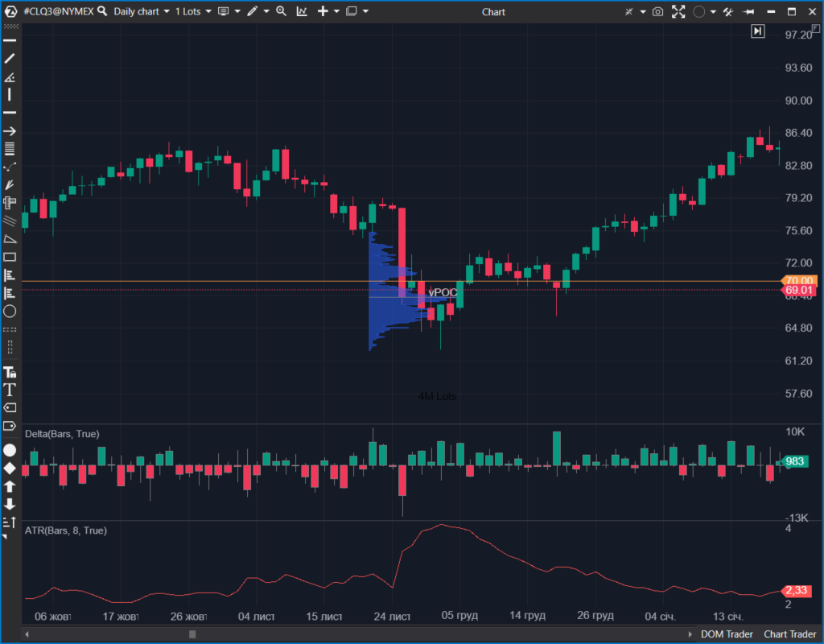The height and width of the screenshot is (644, 824).
Task: Select the rectangle drawing tool
Action: [10, 257]
